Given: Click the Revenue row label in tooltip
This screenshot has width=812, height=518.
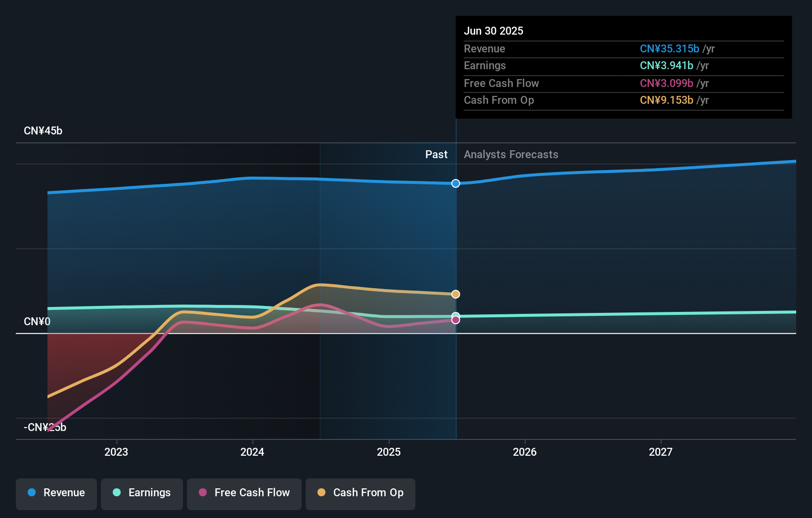Looking at the screenshot, I should pyautogui.click(x=485, y=48).
